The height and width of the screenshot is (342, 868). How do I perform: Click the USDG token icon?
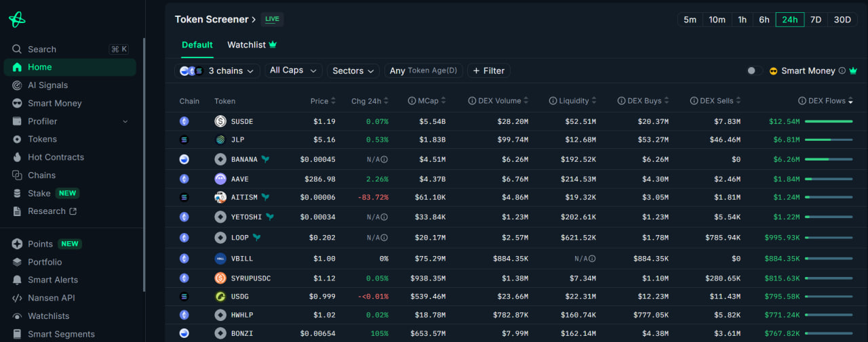point(220,297)
